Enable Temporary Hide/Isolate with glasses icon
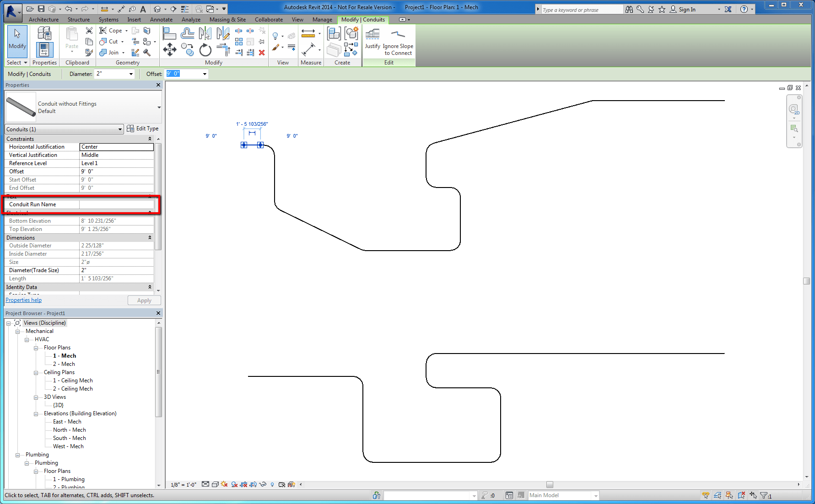The height and width of the screenshot is (504, 815). pyautogui.click(x=263, y=484)
